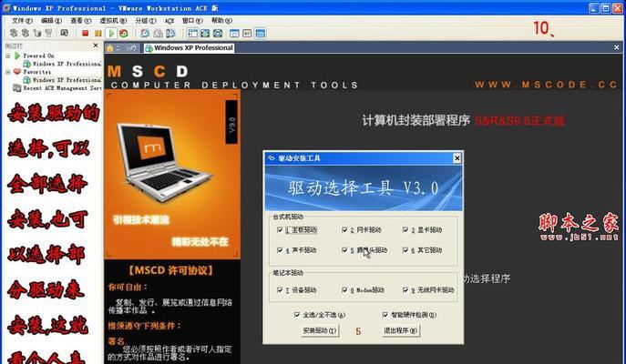Open the 帮助 menu
The image size is (626, 364).
(221, 20)
